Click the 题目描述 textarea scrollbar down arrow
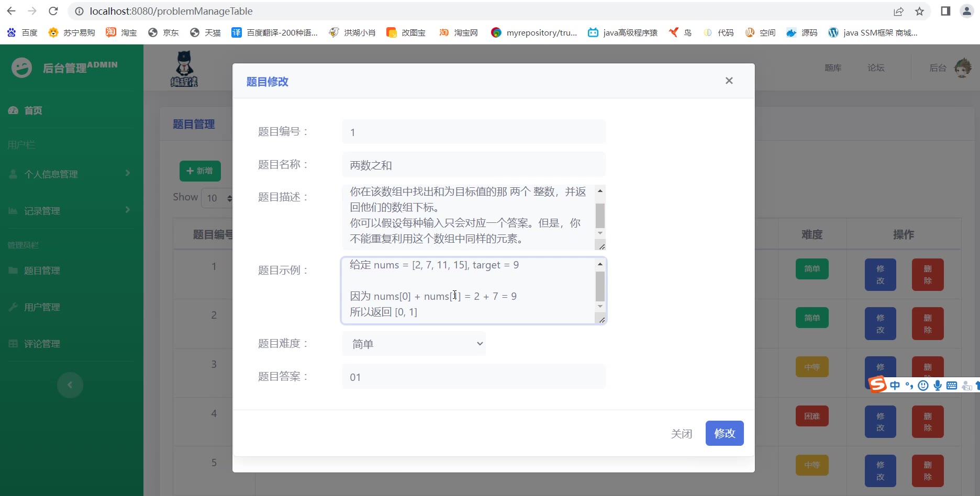Image resolution: width=980 pixels, height=496 pixels. click(x=600, y=233)
